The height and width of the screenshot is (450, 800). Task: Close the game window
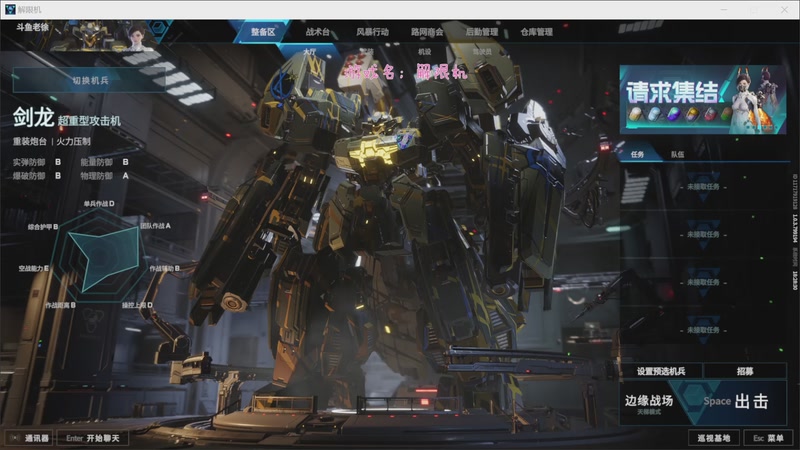[784, 9]
